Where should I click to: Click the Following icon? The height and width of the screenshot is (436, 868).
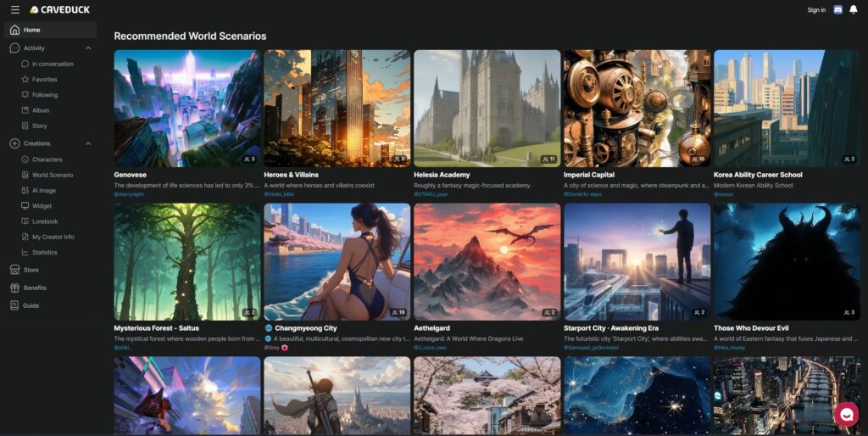pos(25,95)
